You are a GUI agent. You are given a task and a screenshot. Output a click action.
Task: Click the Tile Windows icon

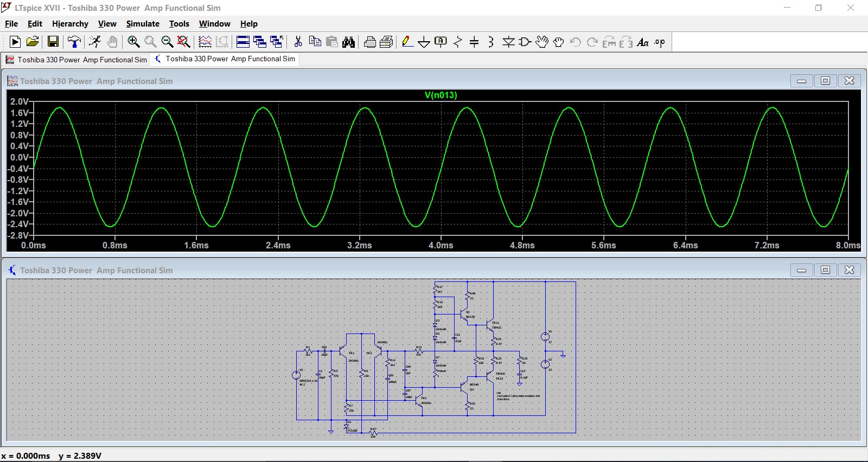pos(243,42)
